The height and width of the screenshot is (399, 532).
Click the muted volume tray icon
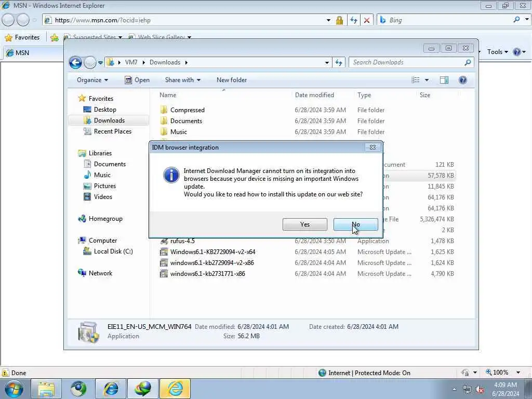coord(480,390)
